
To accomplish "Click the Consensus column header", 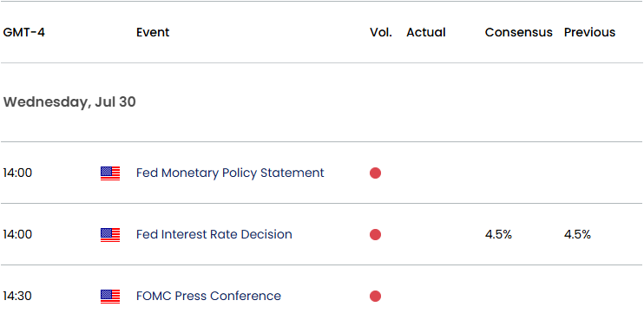I will click(519, 32).
